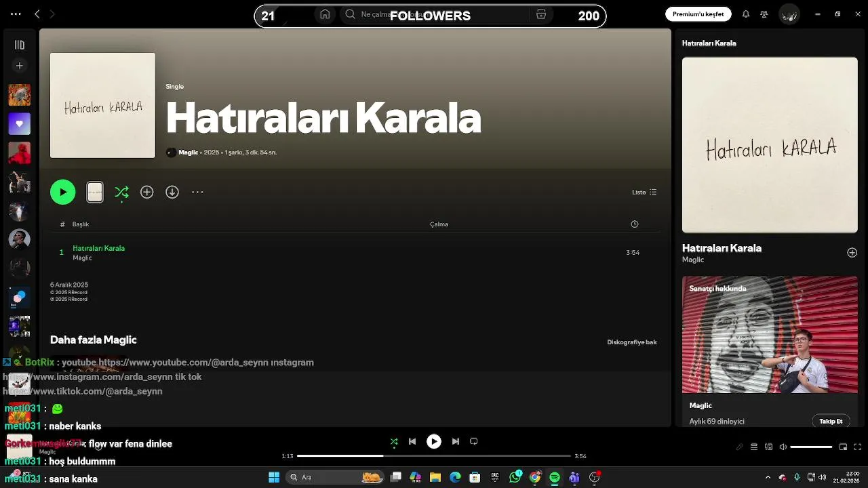This screenshot has width=868, height=488.
Task: Skip to the previous track
Action: click(x=412, y=441)
